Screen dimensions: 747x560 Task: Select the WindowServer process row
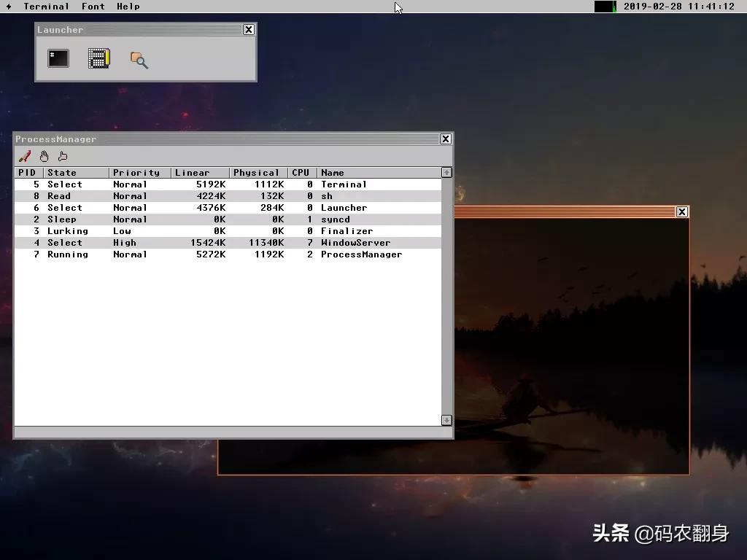[219, 242]
